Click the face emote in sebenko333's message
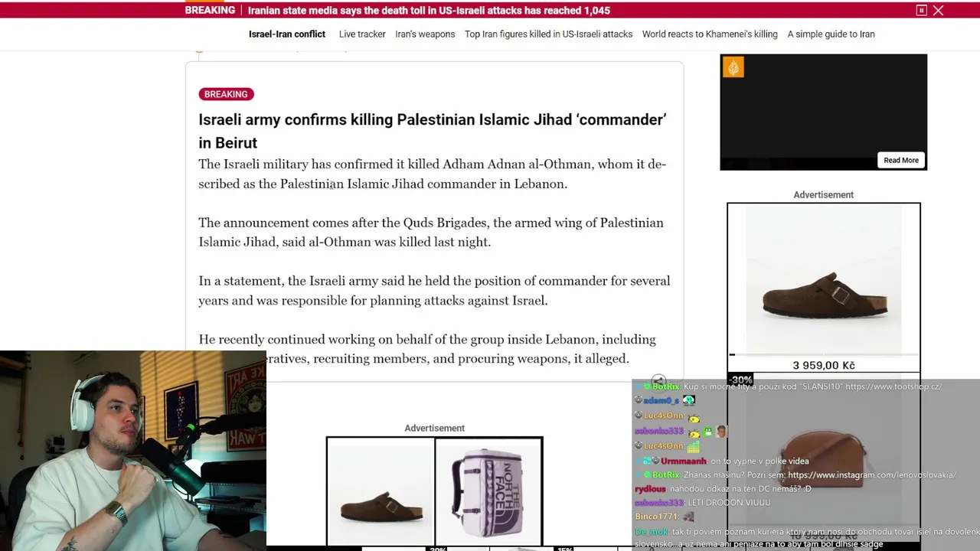Screen dimensions: 980x551 [721, 432]
